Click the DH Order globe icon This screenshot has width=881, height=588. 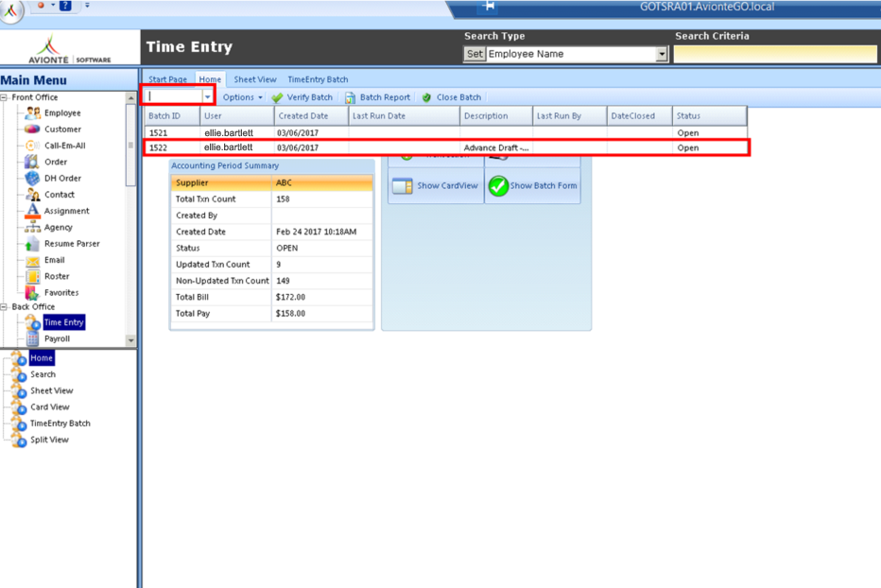tap(32, 179)
